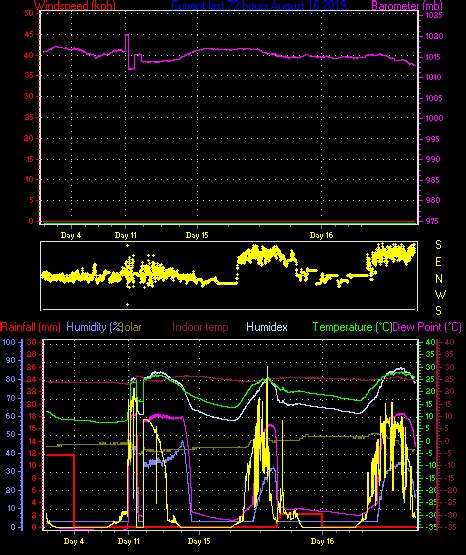
Task: Select the 40 value on green temperature axis
Action: click(430, 342)
